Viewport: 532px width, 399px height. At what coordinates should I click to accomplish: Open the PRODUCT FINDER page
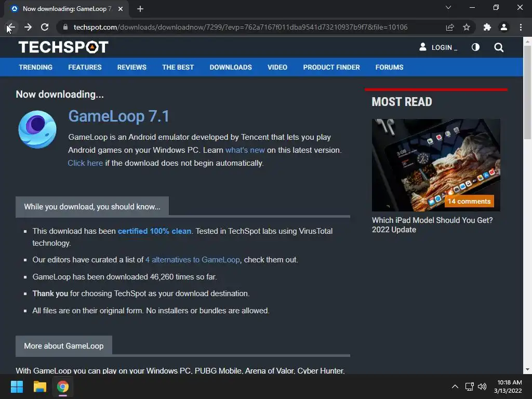click(331, 67)
